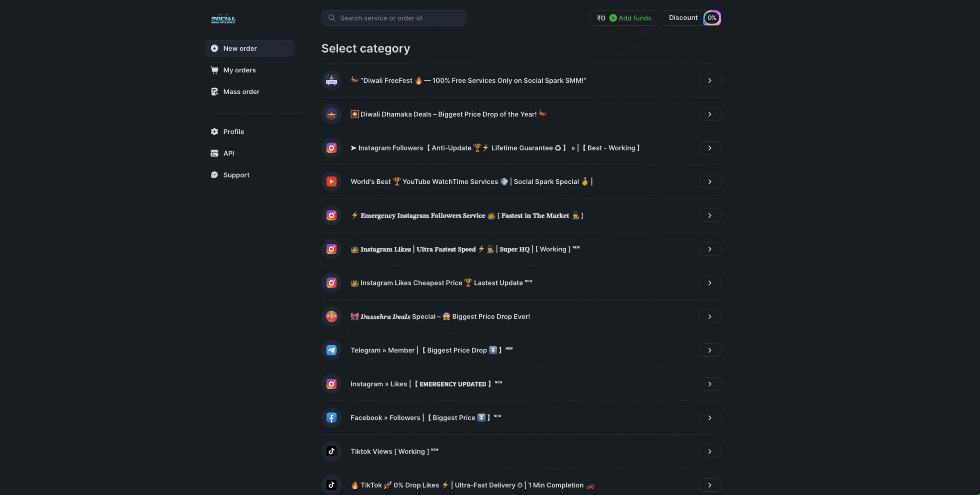Click the green plus icon for Add funds
The image size is (980, 495).
coord(612,18)
